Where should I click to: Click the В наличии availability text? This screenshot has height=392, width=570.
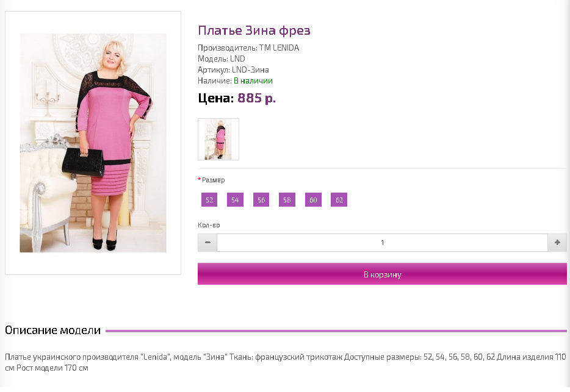(x=253, y=80)
